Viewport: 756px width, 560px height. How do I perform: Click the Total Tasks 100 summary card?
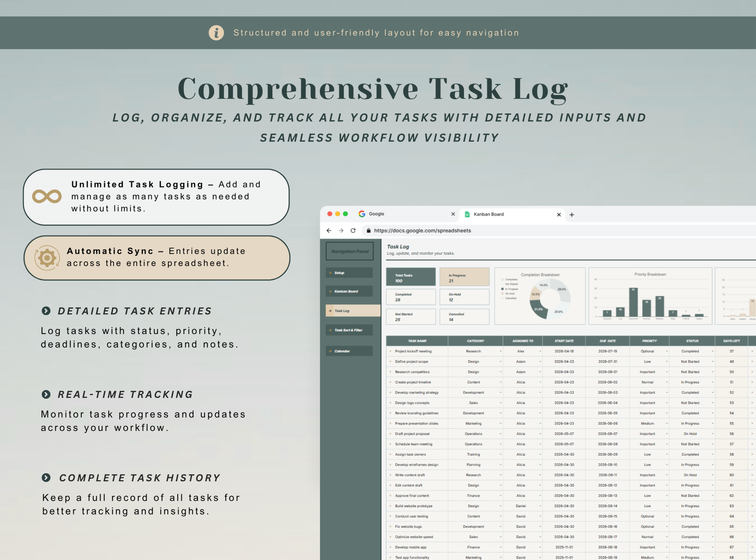411,277
